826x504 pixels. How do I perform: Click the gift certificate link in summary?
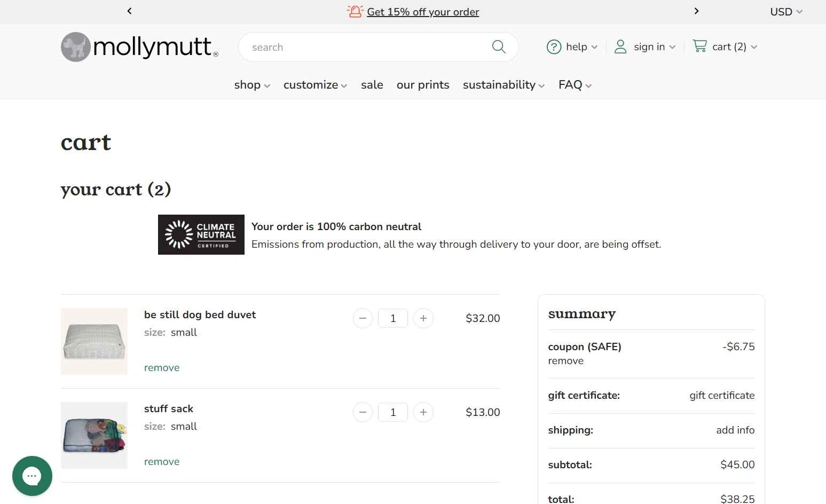[722, 395]
